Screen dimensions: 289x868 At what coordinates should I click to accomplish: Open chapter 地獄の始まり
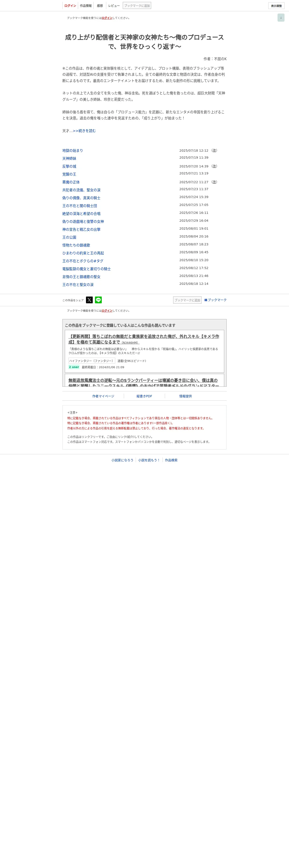point(73,151)
